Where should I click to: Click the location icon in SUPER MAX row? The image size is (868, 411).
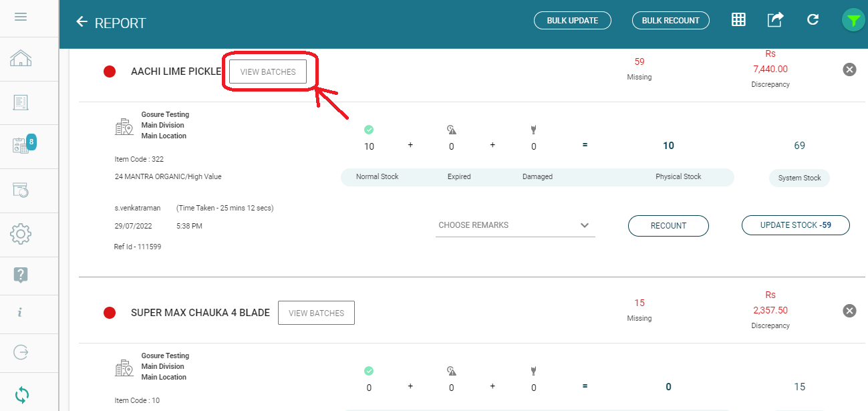coord(124,368)
